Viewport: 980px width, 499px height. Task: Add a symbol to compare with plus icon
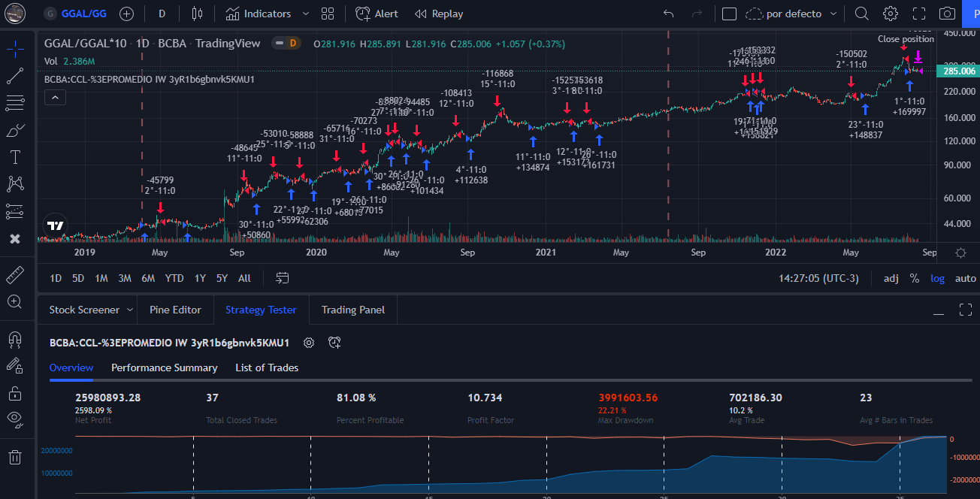coord(126,14)
